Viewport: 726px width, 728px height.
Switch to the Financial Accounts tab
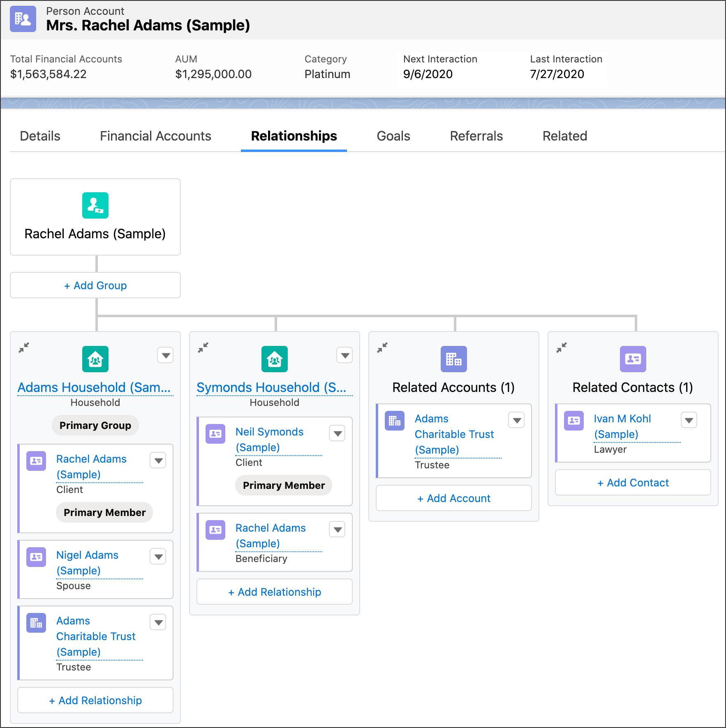pos(155,136)
